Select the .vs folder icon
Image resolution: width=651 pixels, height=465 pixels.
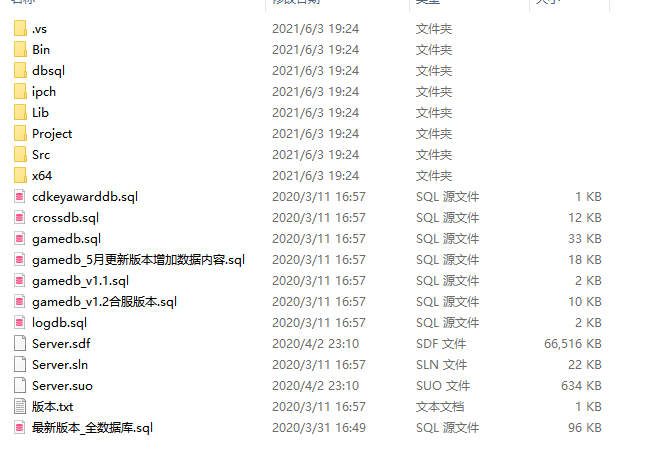[20, 29]
